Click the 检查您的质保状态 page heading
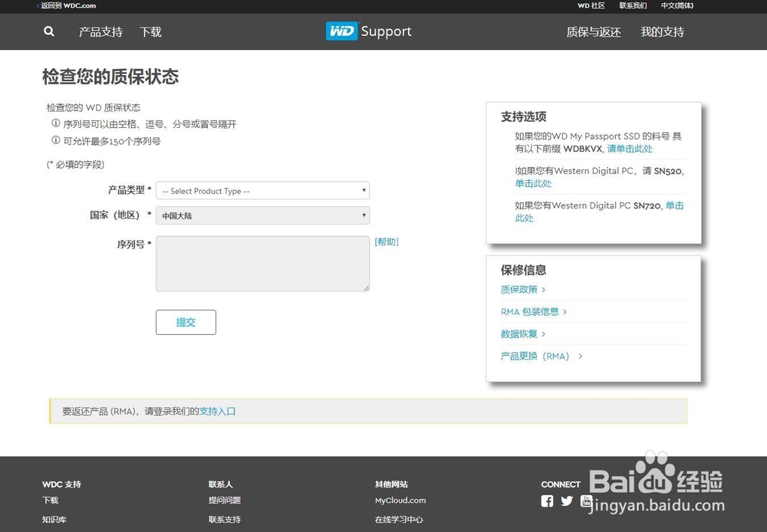 (110, 77)
